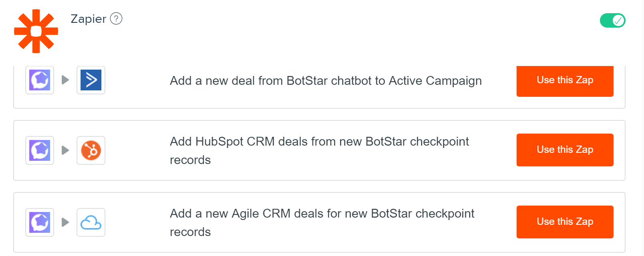This screenshot has height=256, width=644.
Task: Open the HubSpot CRM deals Zap description
Action: pyautogui.click(x=319, y=150)
